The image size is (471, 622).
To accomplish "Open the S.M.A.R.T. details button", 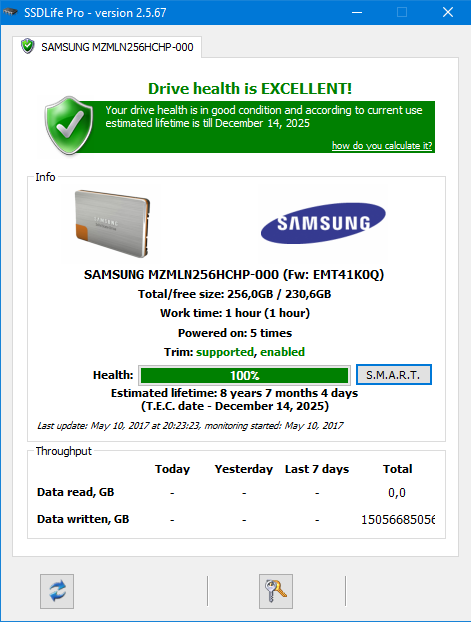I will pos(394,375).
